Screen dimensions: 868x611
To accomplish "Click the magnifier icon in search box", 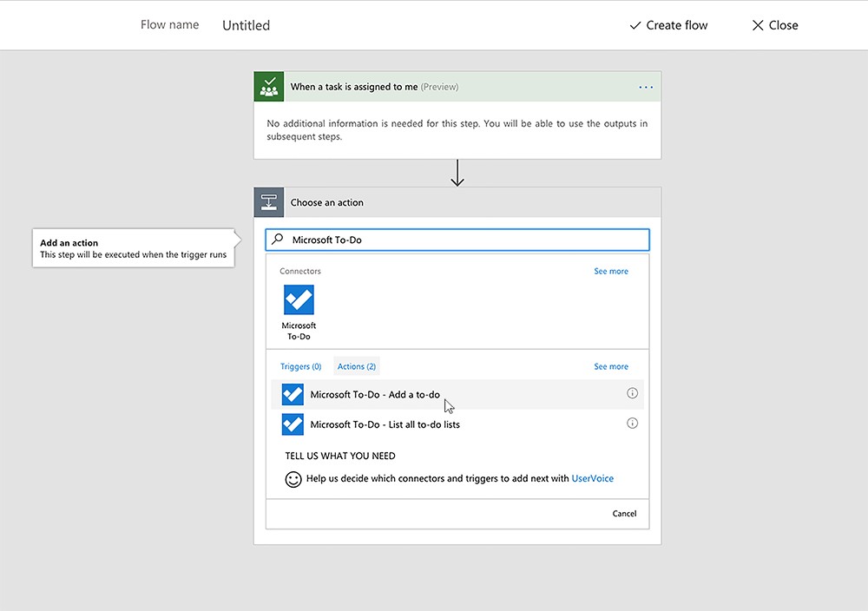I will [x=278, y=240].
